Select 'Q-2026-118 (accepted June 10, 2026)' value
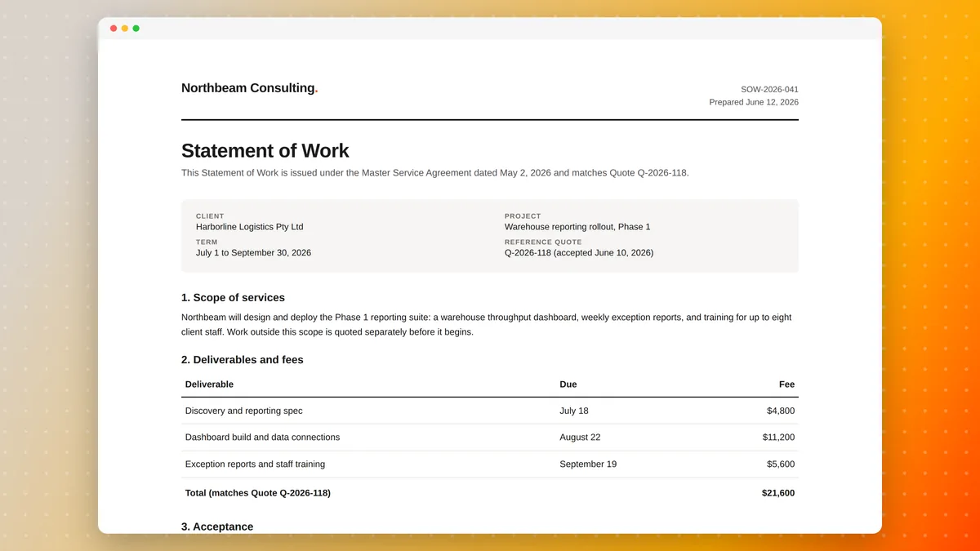Image resolution: width=980 pixels, height=551 pixels. [x=579, y=253]
